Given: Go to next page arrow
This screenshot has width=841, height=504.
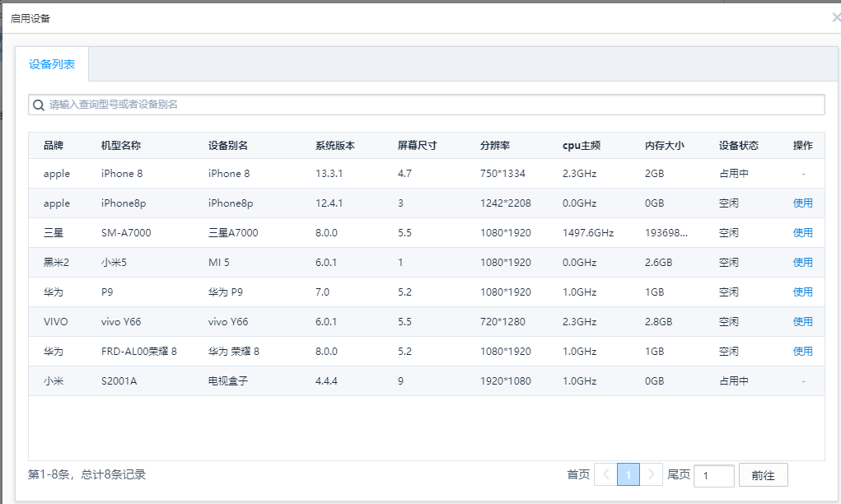Looking at the screenshot, I should click(x=651, y=474).
